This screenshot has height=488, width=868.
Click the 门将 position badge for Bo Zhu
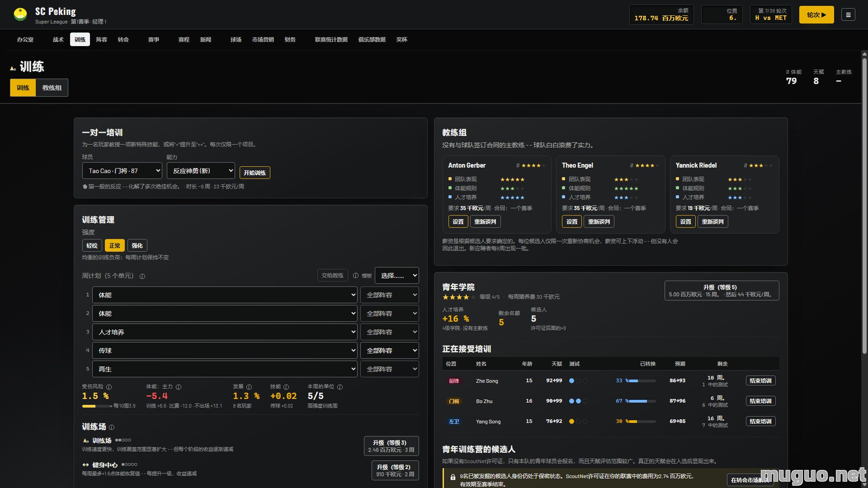coord(454,401)
